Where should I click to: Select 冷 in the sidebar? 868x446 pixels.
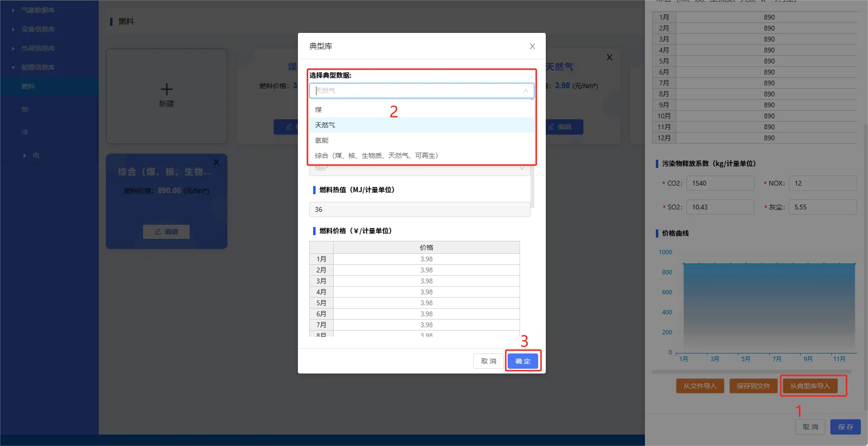(25, 132)
